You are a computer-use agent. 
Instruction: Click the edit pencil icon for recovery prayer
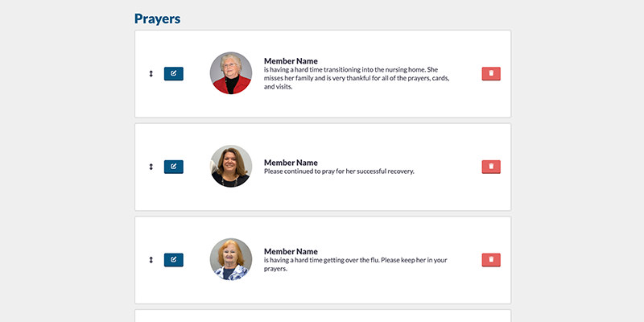174,167
